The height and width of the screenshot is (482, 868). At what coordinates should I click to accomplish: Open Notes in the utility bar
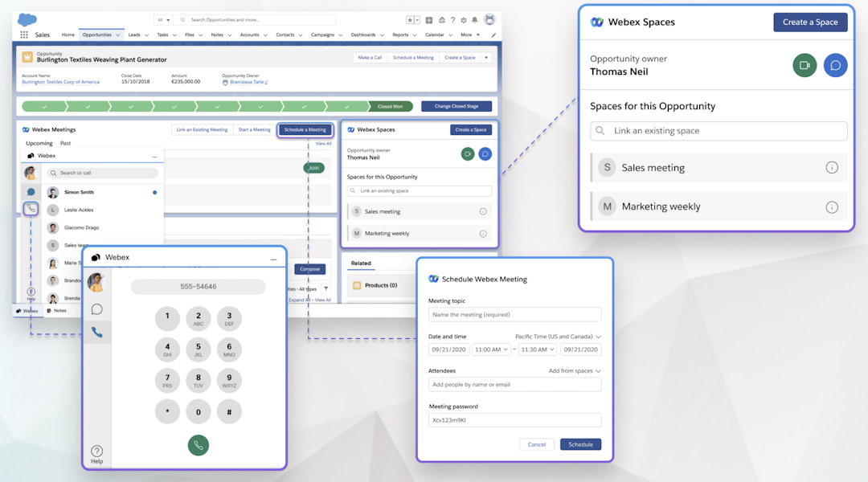[57, 311]
